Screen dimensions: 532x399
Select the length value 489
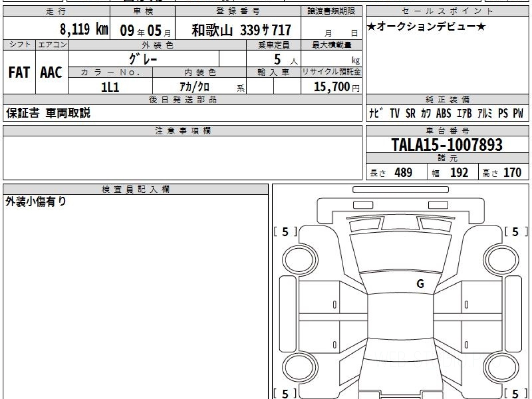(403, 172)
